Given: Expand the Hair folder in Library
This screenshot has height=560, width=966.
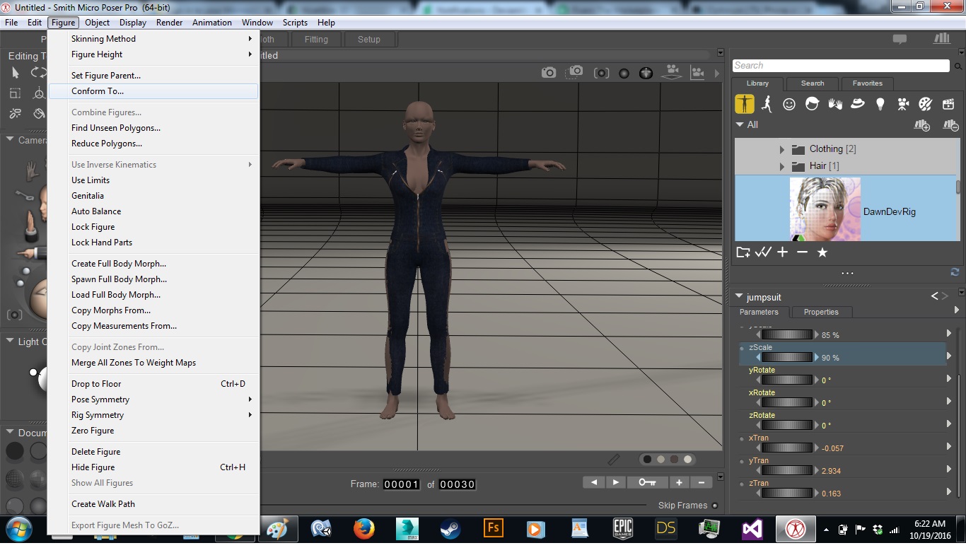Looking at the screenshot, I should point(781,166).
